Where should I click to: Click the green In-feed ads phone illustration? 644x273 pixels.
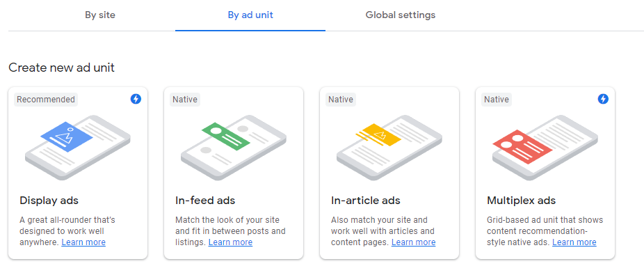[x=233, y=147]
